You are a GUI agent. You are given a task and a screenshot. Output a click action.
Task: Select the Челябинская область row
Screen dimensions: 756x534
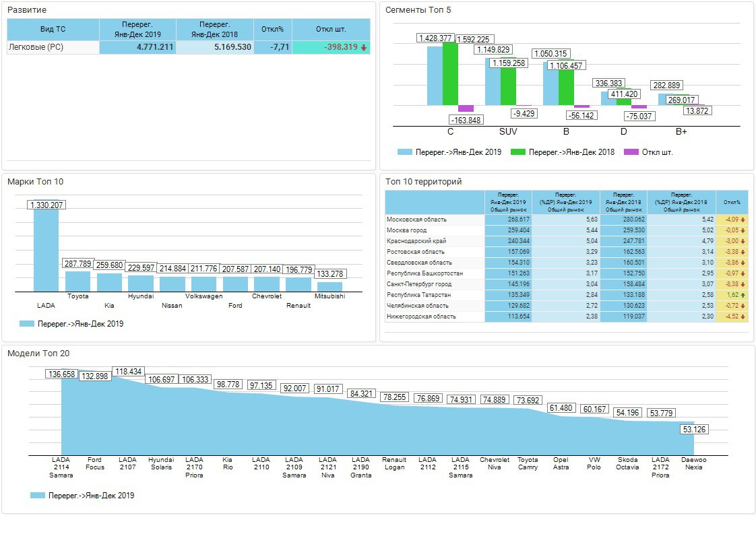pyautogui.click(x=567, y=306)
